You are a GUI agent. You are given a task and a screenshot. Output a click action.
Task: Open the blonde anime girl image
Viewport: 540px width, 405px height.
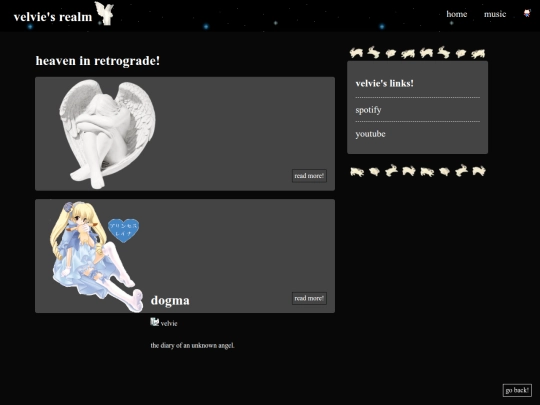click(96, 257)
